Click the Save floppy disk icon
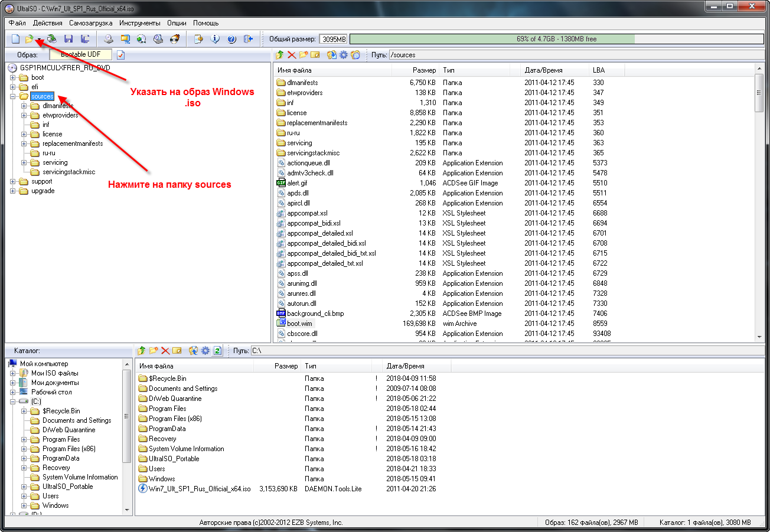This screenshot has width=770, height=532. coord(68,39)
